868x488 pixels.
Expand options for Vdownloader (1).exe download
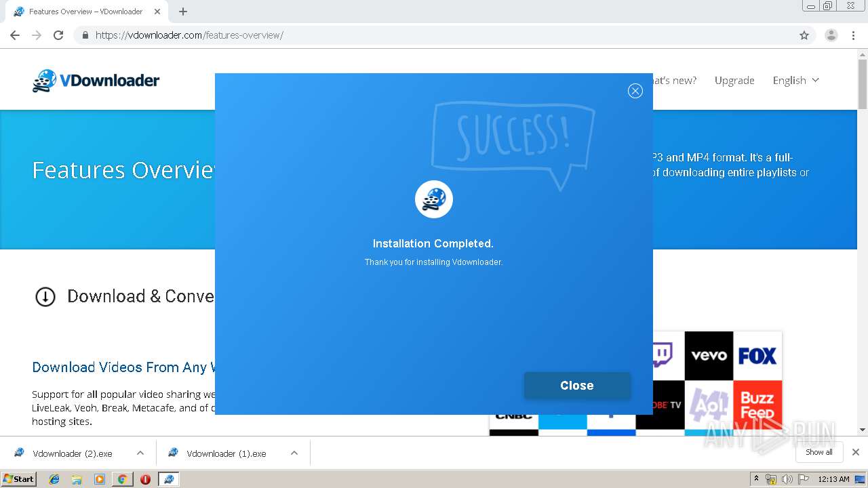click(294, 453)
